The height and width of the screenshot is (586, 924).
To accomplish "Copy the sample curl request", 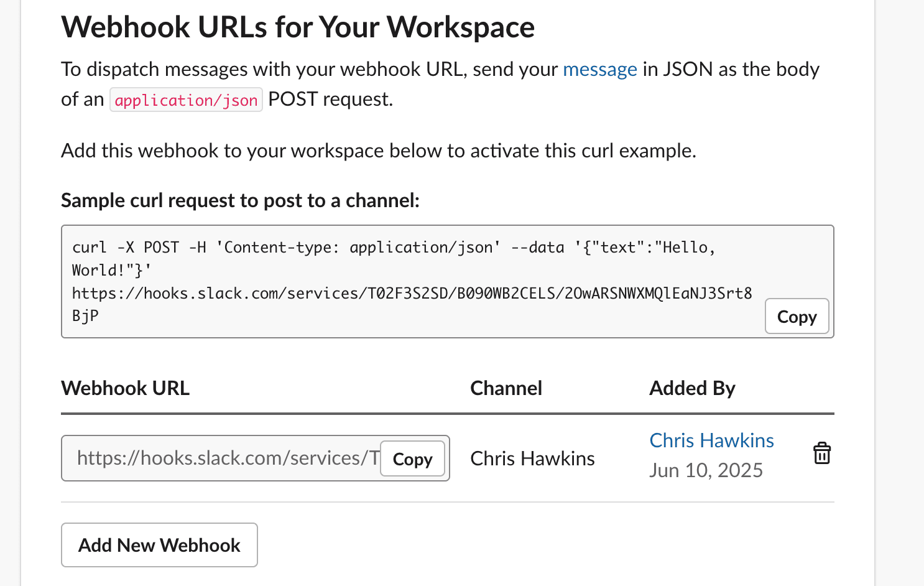I will pos(797,316).
